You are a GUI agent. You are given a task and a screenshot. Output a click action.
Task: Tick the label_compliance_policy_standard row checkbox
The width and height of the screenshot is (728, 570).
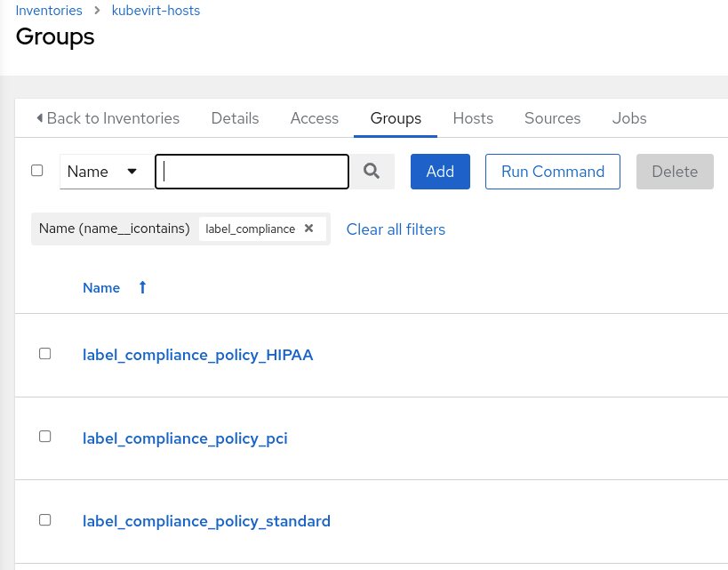tap(45, 520)
